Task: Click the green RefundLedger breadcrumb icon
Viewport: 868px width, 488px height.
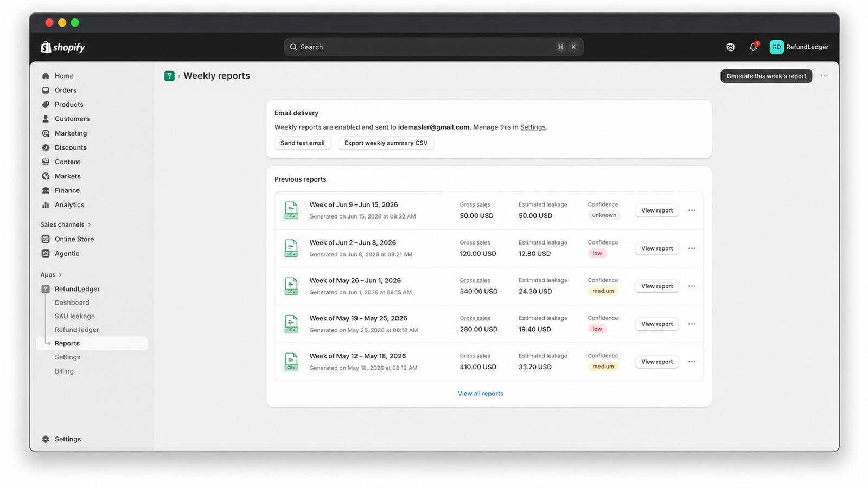Action: coord(169,76)
